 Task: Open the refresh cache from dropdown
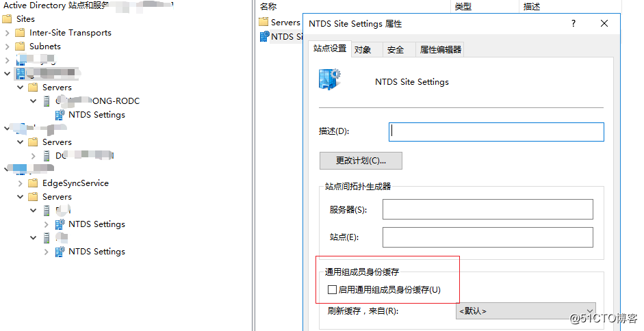coord(526,311)
